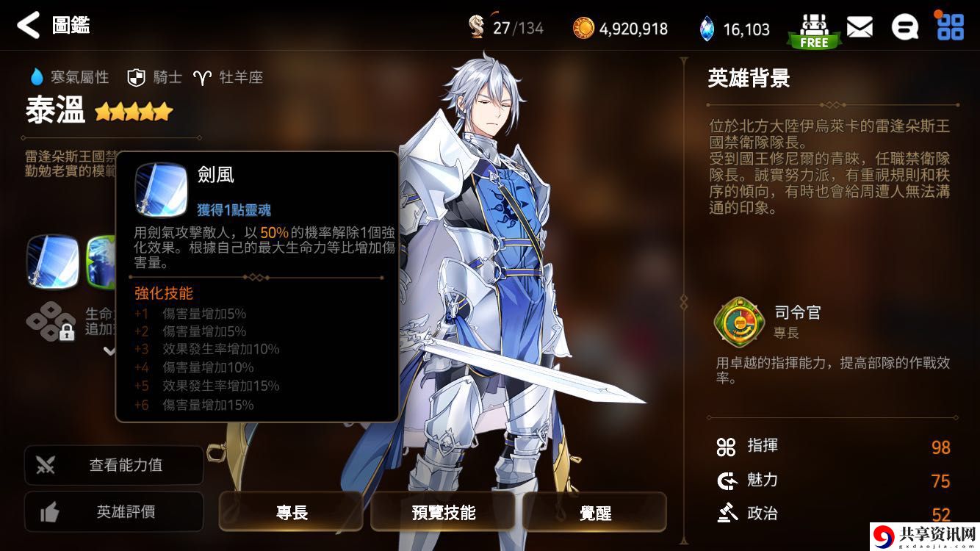This screenshot has height=551, width=980.
Task: Click the 查看能力值 button
Action: click(x=114, y=465)
